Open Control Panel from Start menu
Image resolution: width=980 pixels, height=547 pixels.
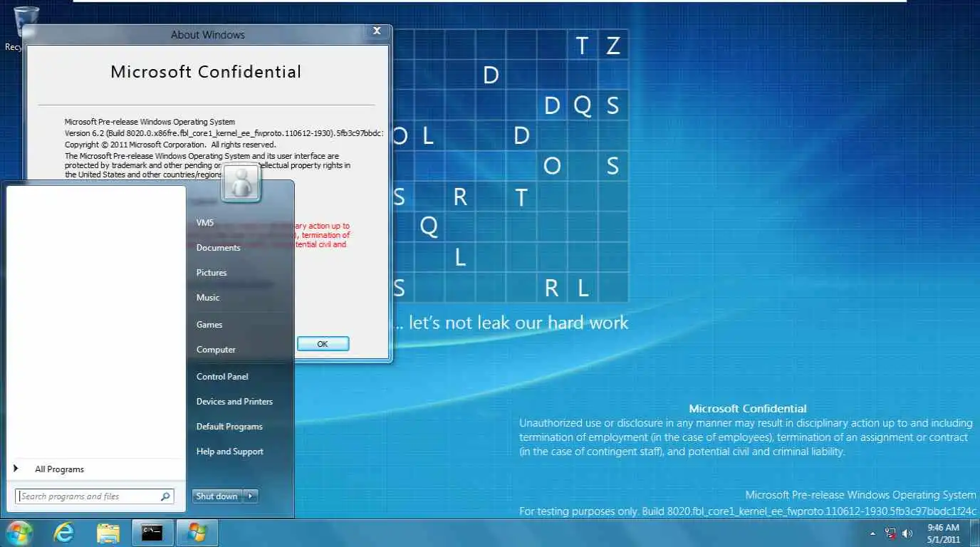pos(222,377)
